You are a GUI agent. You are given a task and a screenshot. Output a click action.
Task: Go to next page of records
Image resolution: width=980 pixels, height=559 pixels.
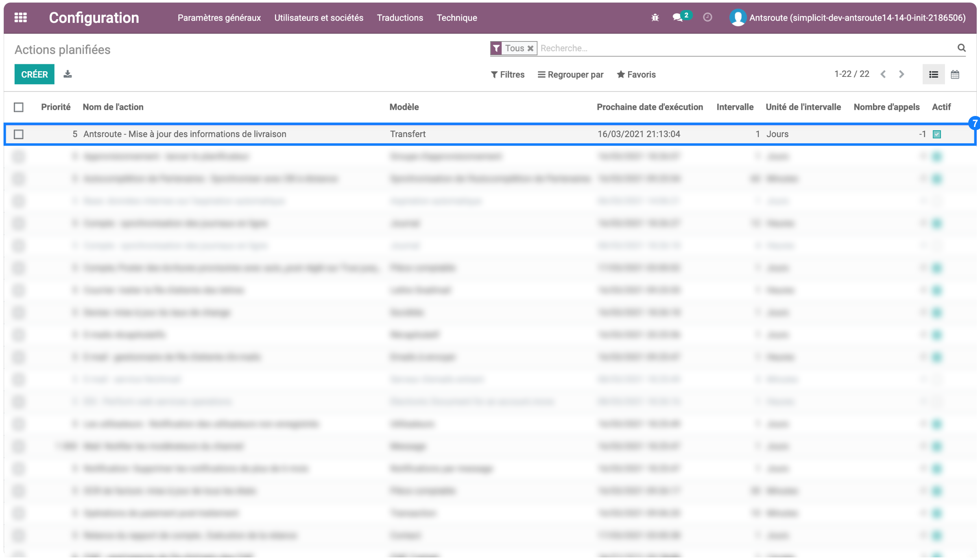point(901,74)
